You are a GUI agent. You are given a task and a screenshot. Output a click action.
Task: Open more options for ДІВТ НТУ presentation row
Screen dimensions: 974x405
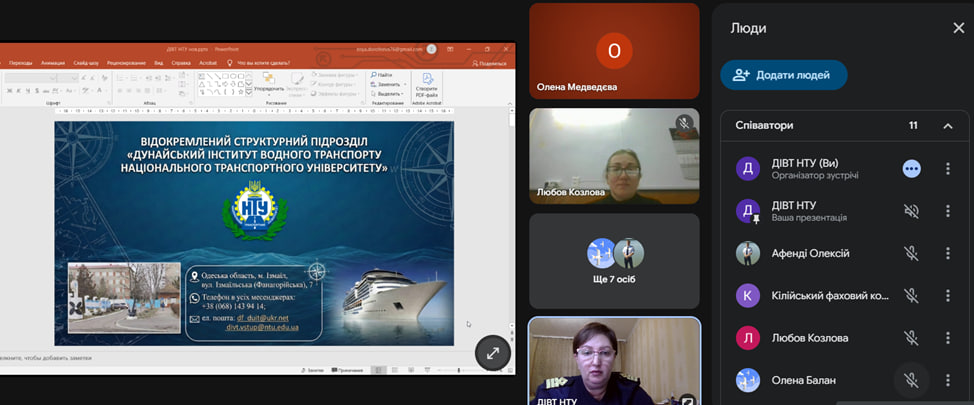point(947,211)
